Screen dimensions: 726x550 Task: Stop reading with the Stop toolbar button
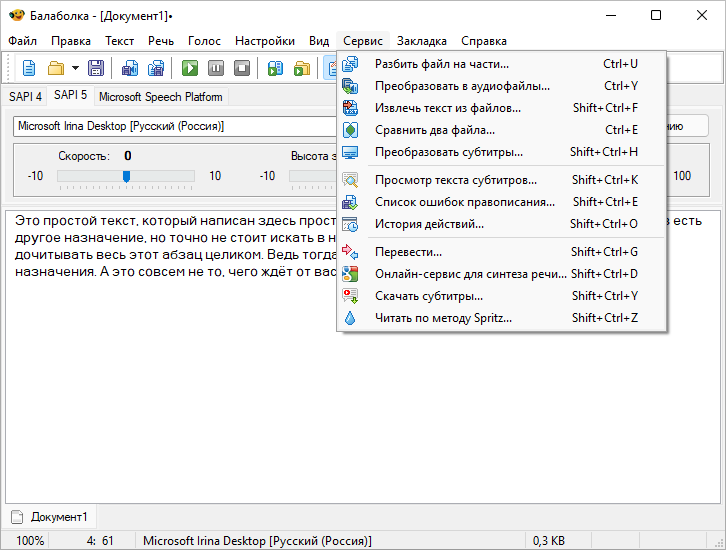242,68
